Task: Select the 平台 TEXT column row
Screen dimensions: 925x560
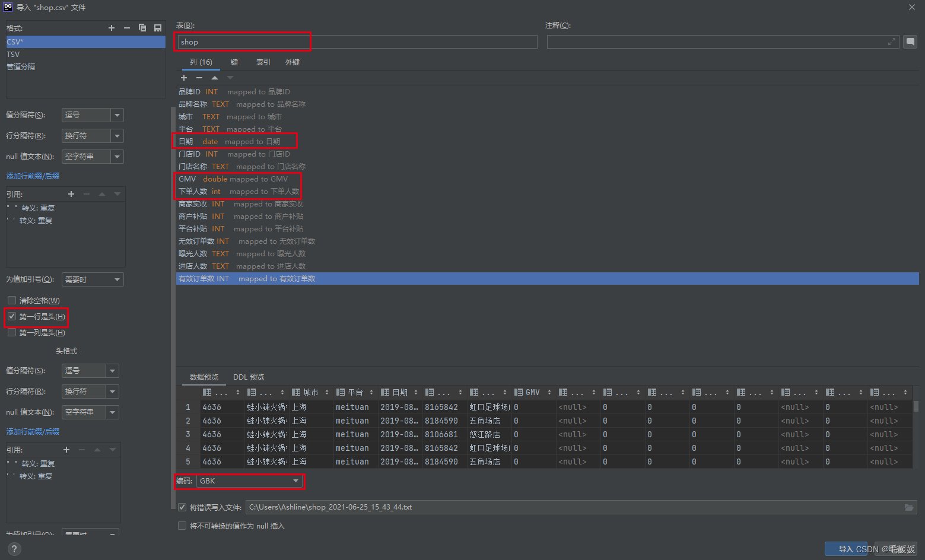Action: (x=548, y=129)
